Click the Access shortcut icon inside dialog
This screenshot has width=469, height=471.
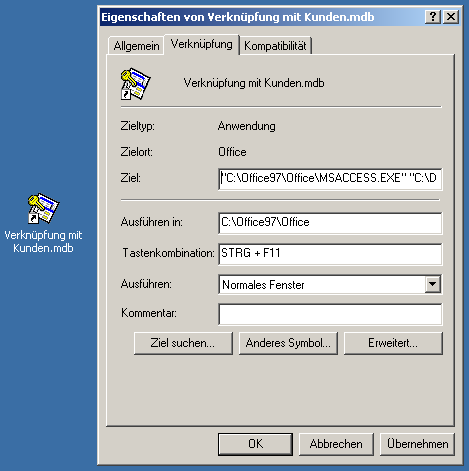click(x=135, y=84)
